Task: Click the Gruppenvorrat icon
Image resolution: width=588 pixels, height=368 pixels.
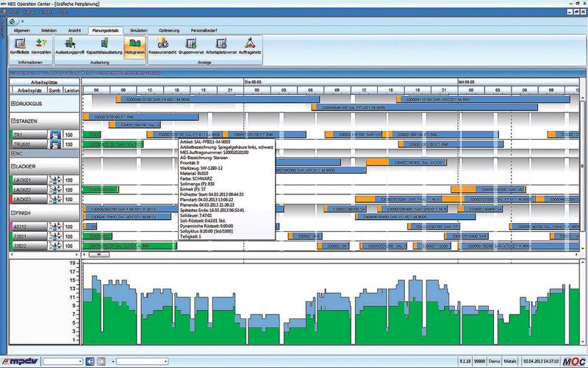Action: coord(191,46)
